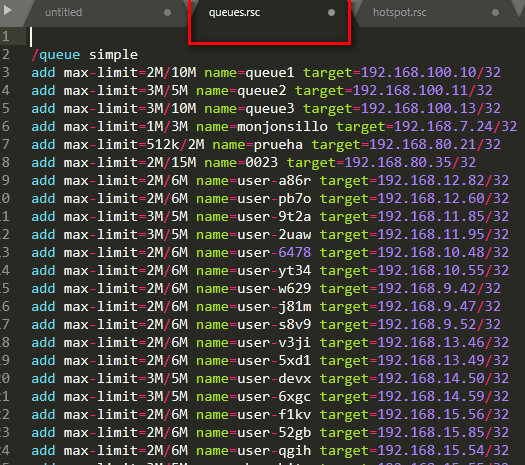Click the name 'prueha'

coord(278,145)
